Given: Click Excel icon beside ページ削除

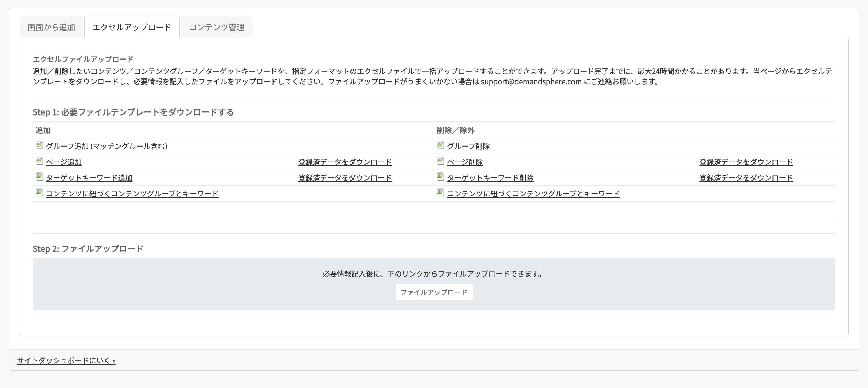Looking at the screenshot, I should [441, 161].
